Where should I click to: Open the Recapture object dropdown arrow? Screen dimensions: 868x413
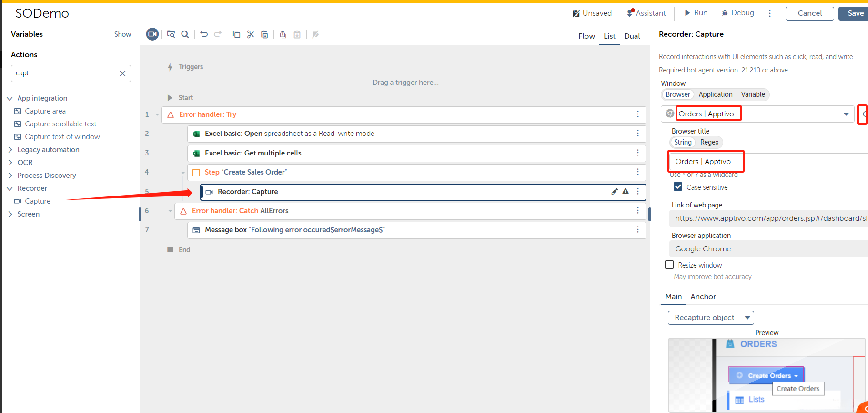click(x=747, y=318)
